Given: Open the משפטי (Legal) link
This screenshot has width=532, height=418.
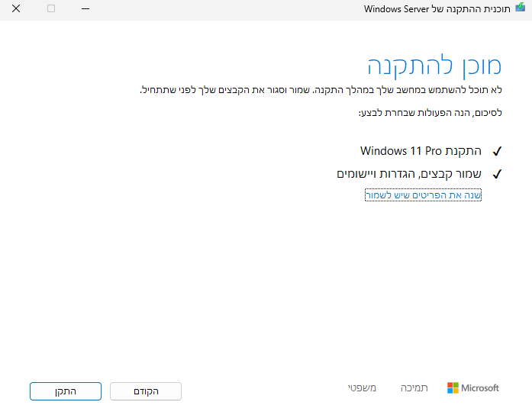Looking at the screenshot, I should point(361,388).
